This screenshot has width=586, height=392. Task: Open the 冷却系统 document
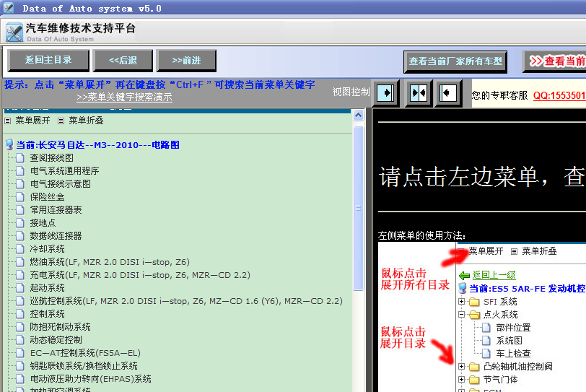point(47,249)
